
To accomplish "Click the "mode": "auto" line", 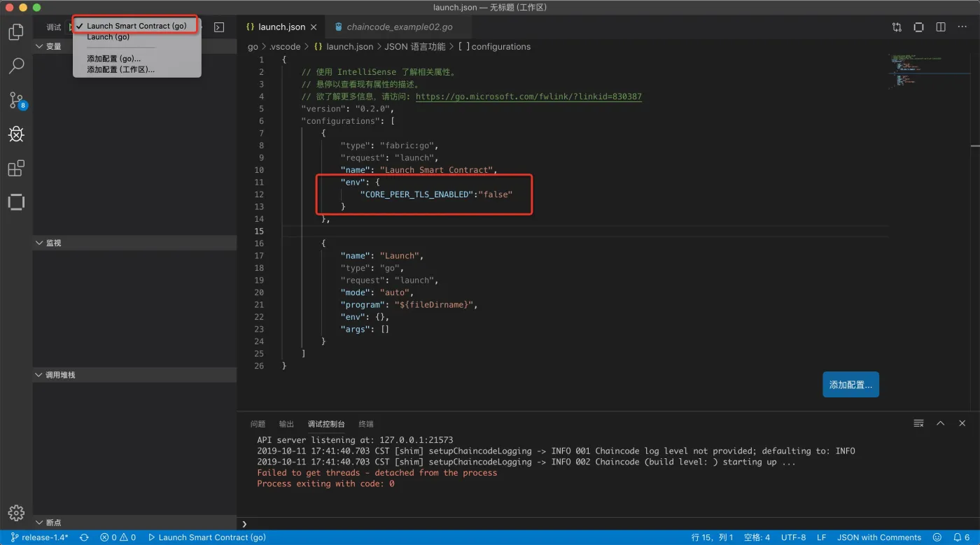I will coord(377,292).
